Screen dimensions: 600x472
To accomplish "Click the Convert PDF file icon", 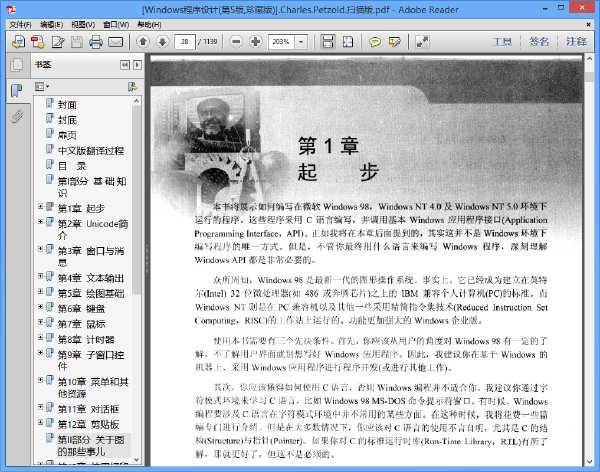I will [x=38, y=42].
